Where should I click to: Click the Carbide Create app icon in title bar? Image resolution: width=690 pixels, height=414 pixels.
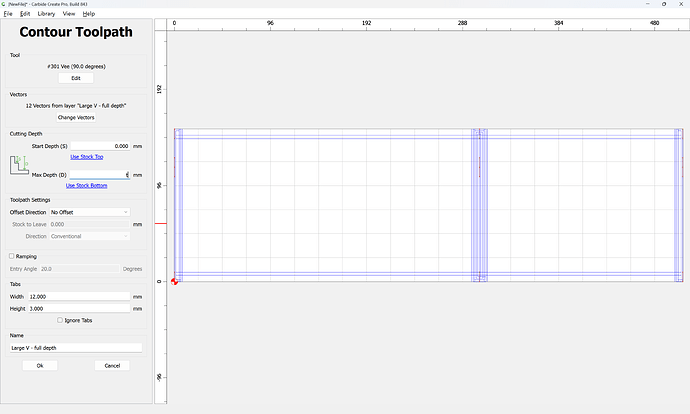pyautogui.click(x=4, y=4)
